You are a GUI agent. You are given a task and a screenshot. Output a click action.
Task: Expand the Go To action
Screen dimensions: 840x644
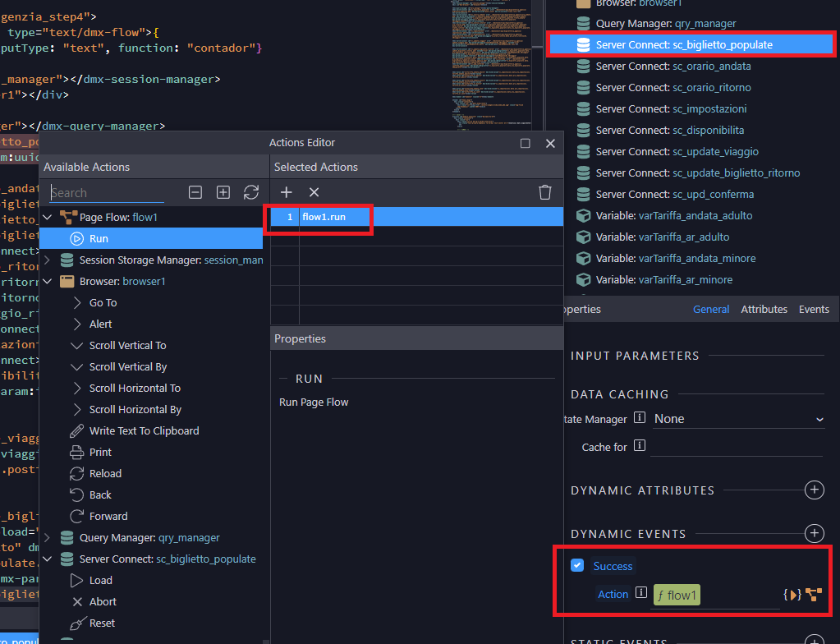pos(77,303)
